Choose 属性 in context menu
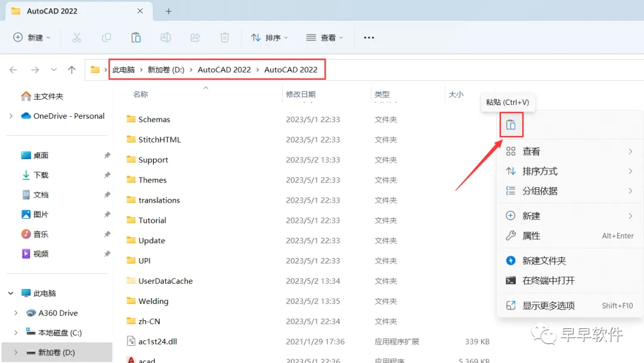The width and height of the screenshot is (644, 363). point(569,236)
